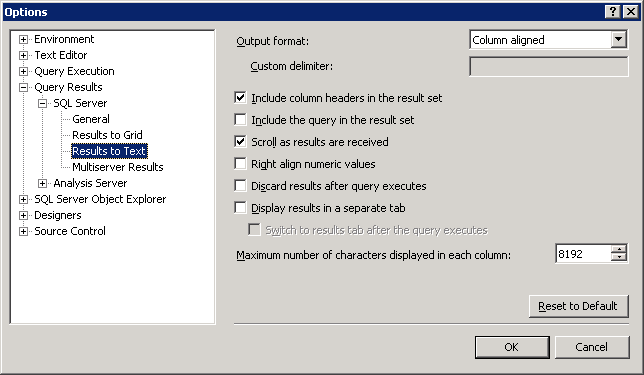This screenshot has width=644, height=375.
Task: Toggle Right align numeric values
Action: [240, 163]
